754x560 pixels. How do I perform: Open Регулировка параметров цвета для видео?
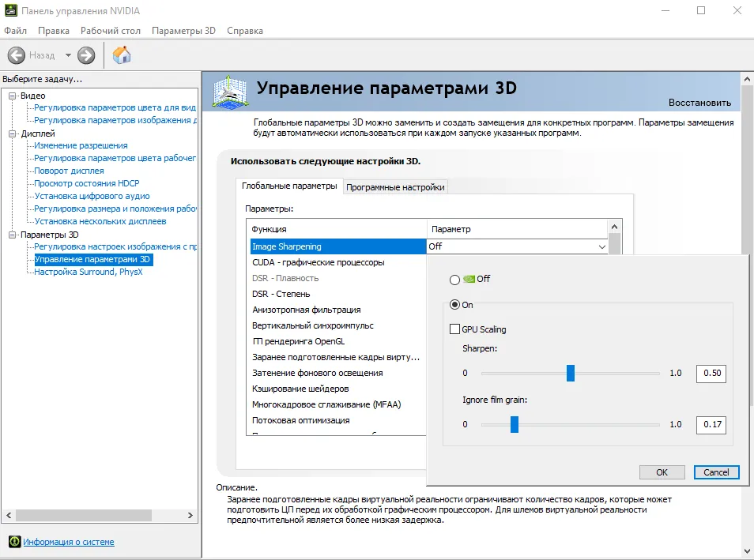click(115, 107)
